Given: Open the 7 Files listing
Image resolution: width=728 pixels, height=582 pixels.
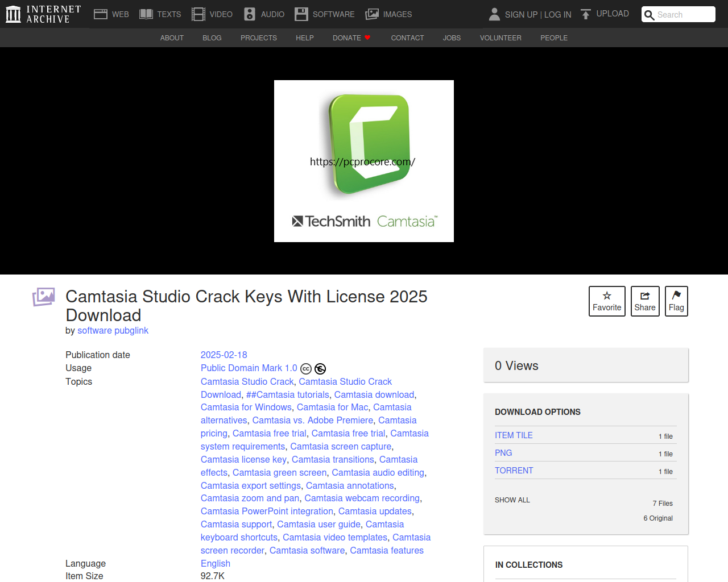Looking at the screenshot, I should point(663,504).
